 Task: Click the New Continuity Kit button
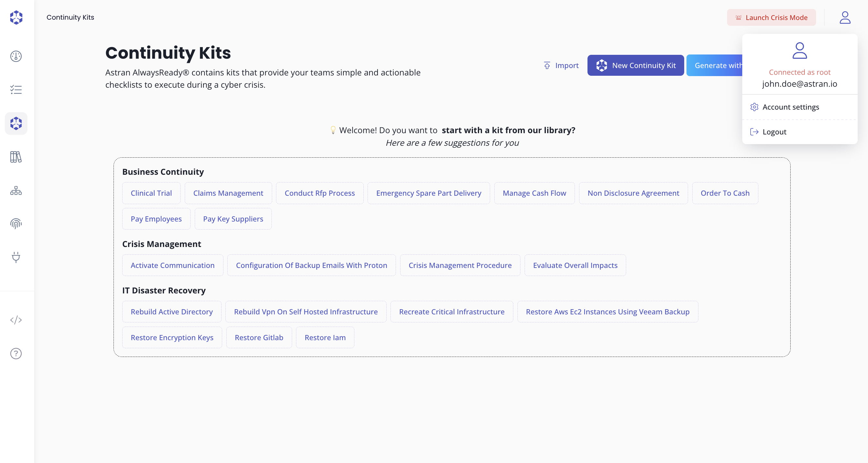click(635, 65)
